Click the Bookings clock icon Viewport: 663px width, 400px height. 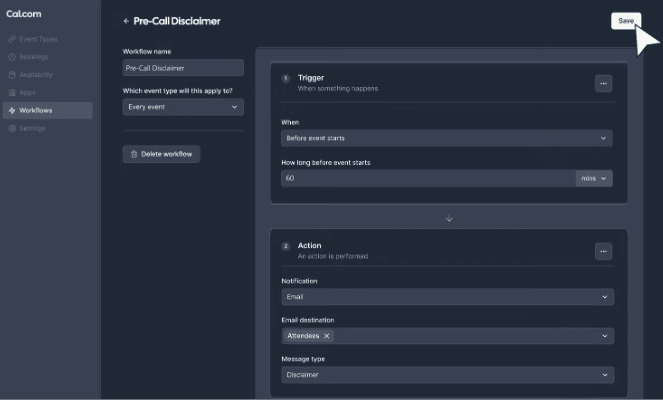coord(12,57)
